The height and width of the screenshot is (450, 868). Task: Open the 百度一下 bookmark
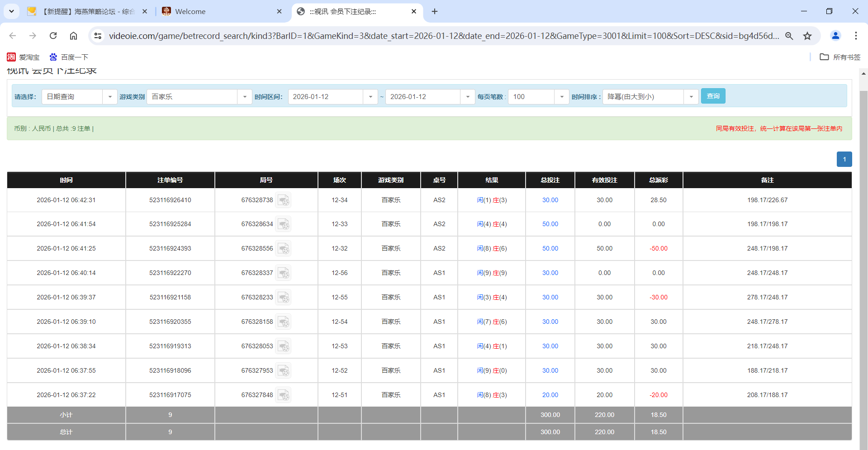pos(68,57)
